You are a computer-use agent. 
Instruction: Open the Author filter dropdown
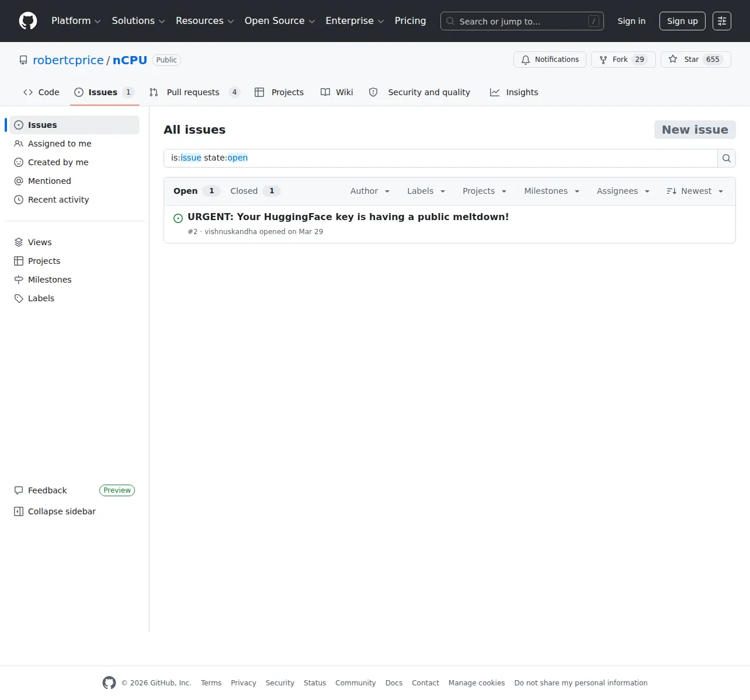pos(370,191)
